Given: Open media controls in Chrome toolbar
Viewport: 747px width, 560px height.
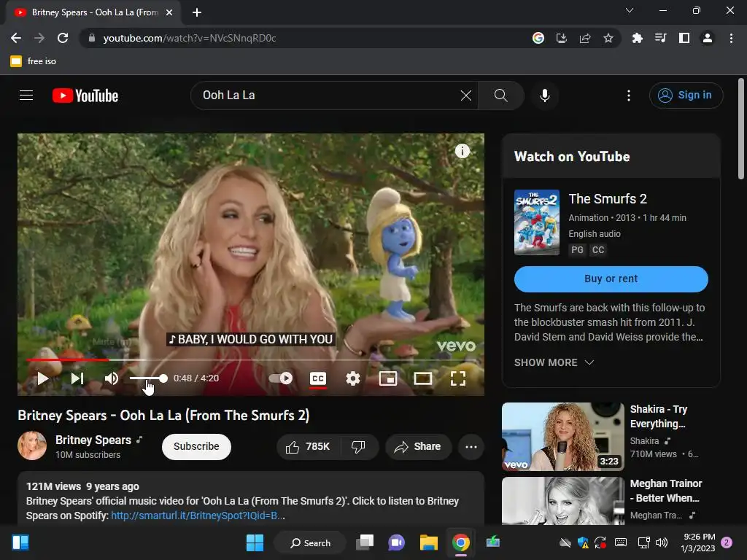Looking at the screenshot, I should (660, 38).
